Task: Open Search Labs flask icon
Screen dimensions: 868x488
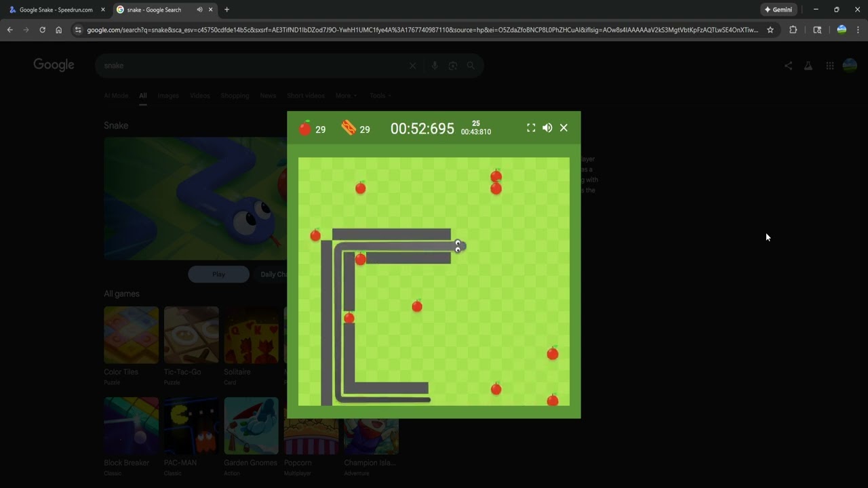Action: [808, 66]
